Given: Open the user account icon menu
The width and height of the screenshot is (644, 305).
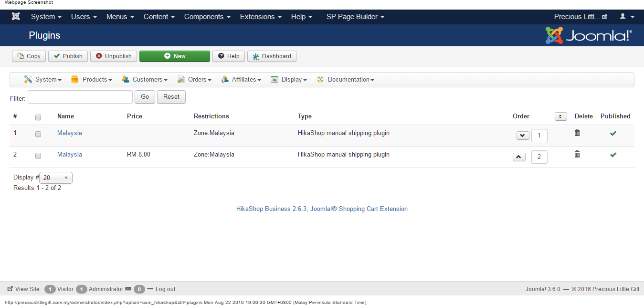Looking at the screenshot, I should coord(627,17).
